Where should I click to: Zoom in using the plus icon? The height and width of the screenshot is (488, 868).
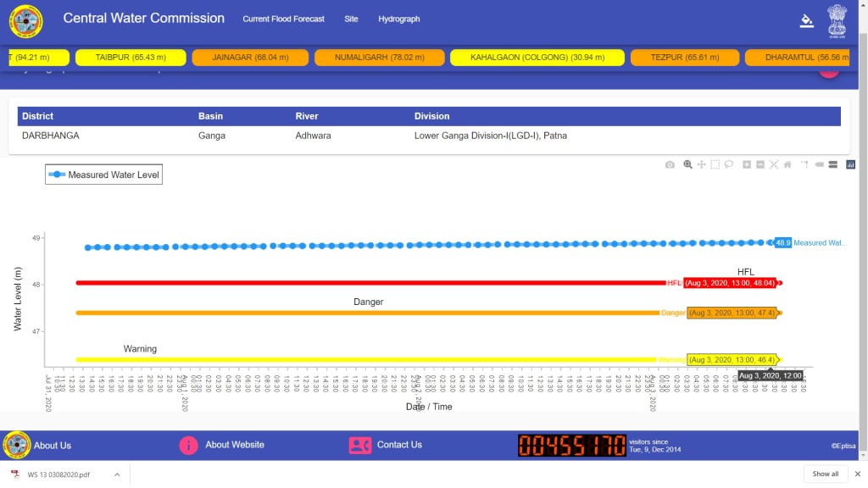[x=747, y=164]
